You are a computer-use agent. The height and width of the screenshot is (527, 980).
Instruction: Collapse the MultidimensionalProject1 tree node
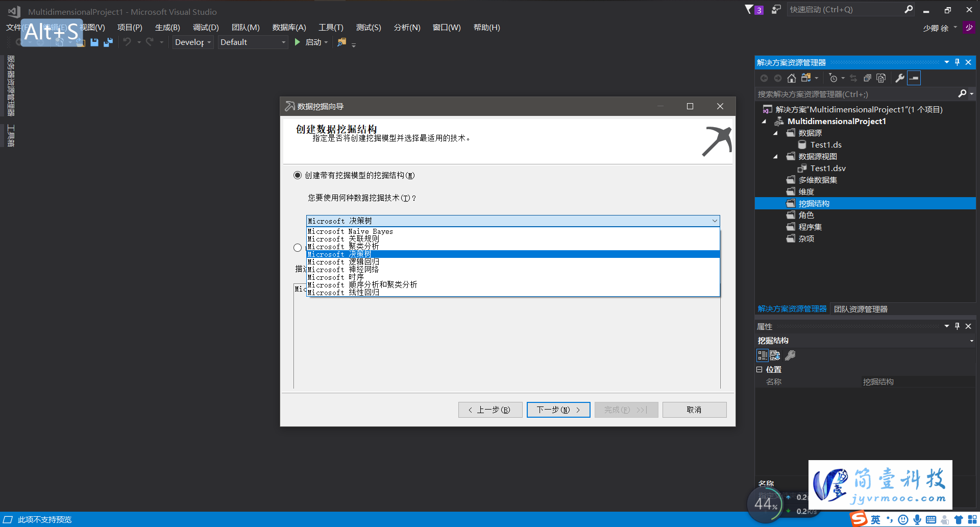tap(764, 122)
